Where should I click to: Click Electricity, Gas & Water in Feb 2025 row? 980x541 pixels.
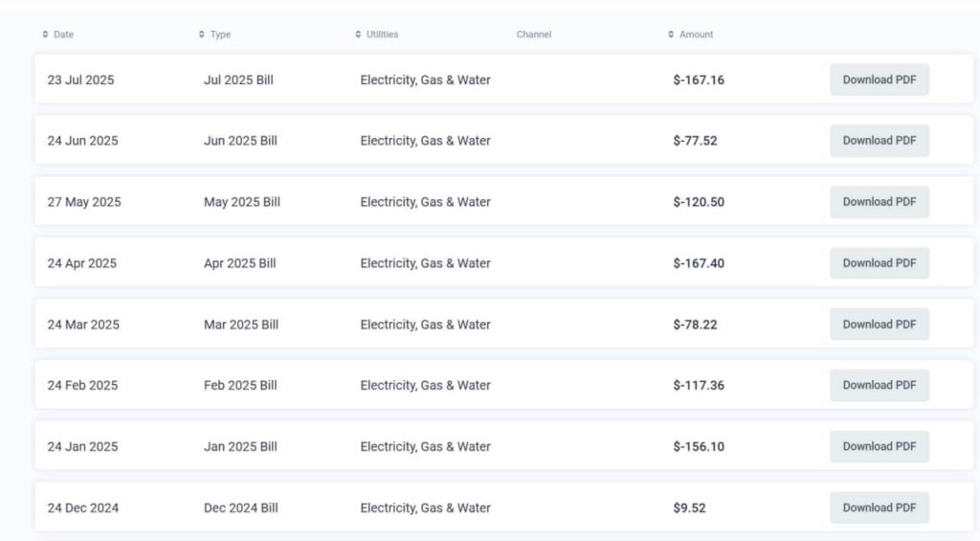426,385
